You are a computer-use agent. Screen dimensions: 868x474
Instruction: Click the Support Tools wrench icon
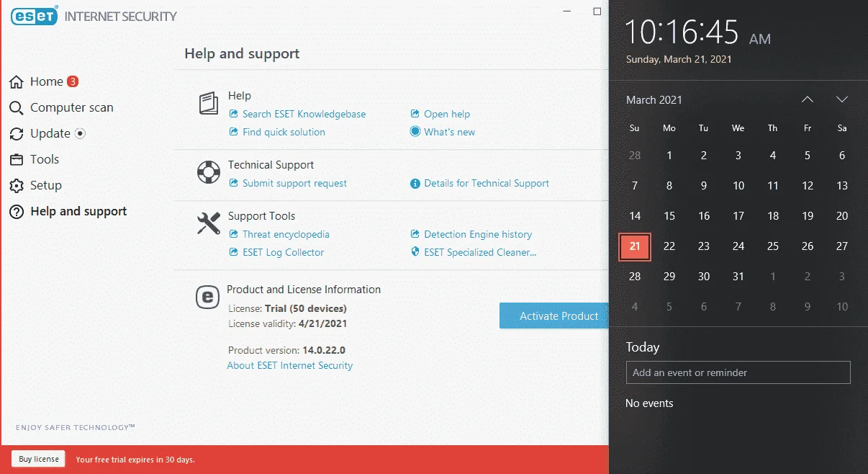[x=208, y=223]
